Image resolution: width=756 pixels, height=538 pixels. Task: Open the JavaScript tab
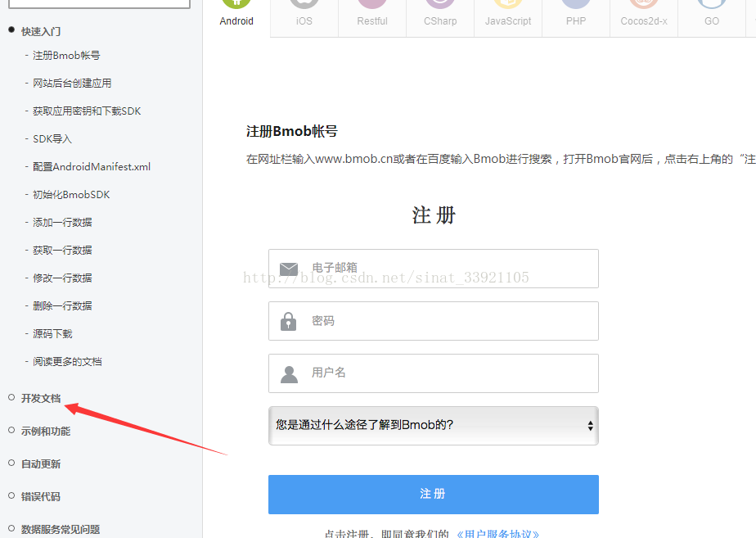[x=508, y=18]
